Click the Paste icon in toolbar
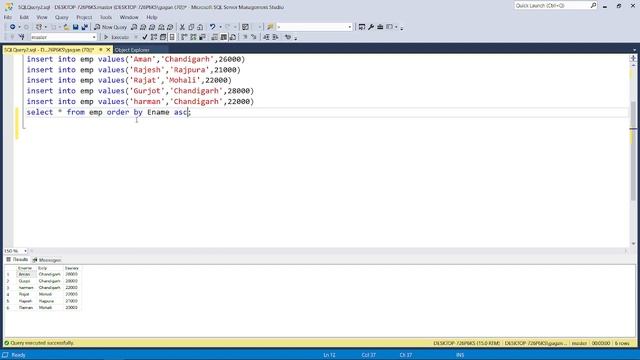Image resolution: width=640 pixels, height=360 pixels. tap(200, 27)
